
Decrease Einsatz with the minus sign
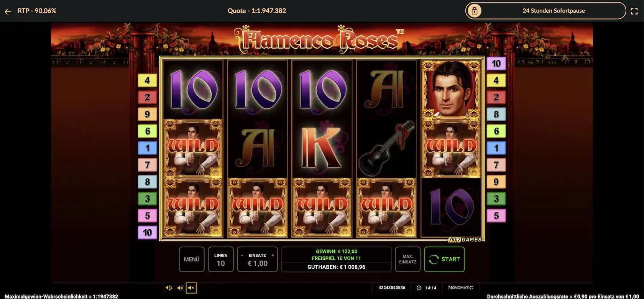click(242, 255)
